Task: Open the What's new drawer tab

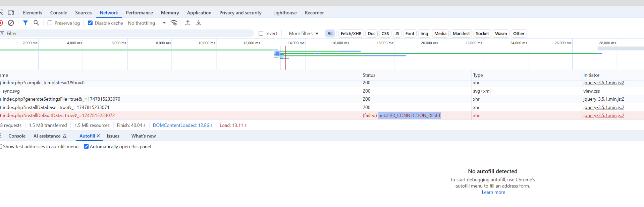Action: (x=144, y=136)
